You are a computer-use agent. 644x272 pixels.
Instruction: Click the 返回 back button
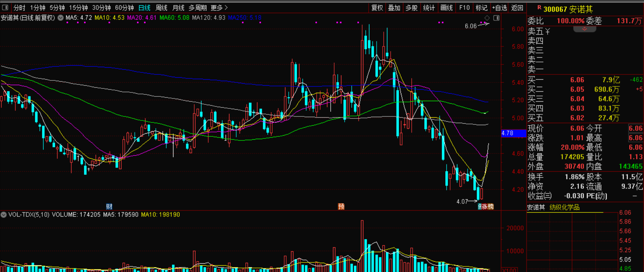(517, 8)
